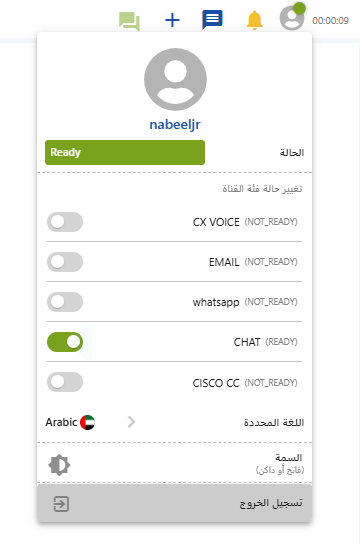Open the yellow notifications bell
This screenshot has width=360, height=544.
pyautogui.click(x=254, y=20)
